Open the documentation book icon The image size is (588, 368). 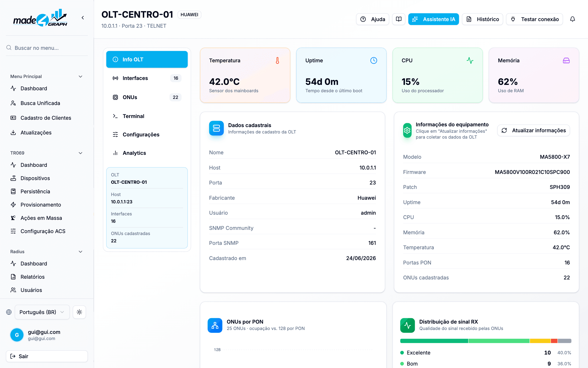(x=399, y=19)
